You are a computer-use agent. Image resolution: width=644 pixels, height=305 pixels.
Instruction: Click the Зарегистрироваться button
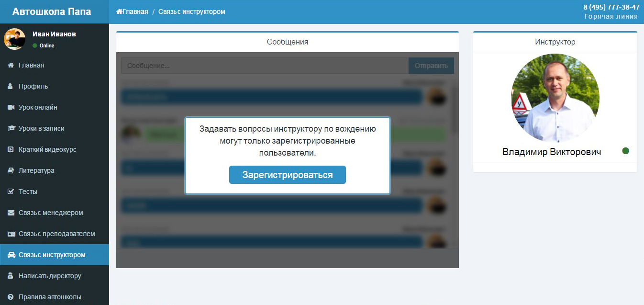click(288, 175)
